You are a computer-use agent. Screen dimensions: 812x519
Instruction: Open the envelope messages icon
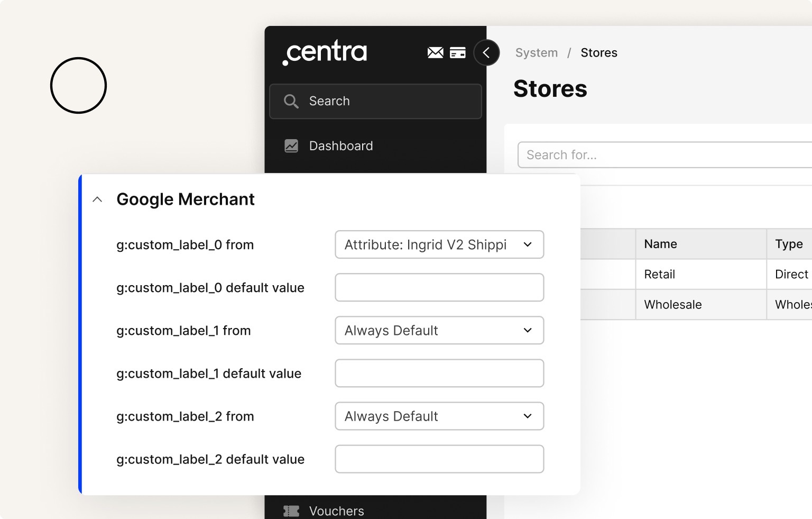pos(435,52)
